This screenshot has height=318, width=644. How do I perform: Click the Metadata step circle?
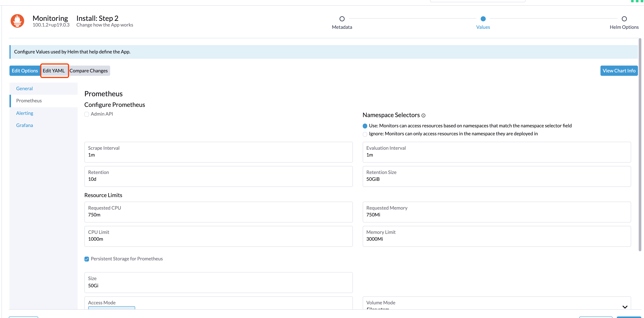point(342,19)
